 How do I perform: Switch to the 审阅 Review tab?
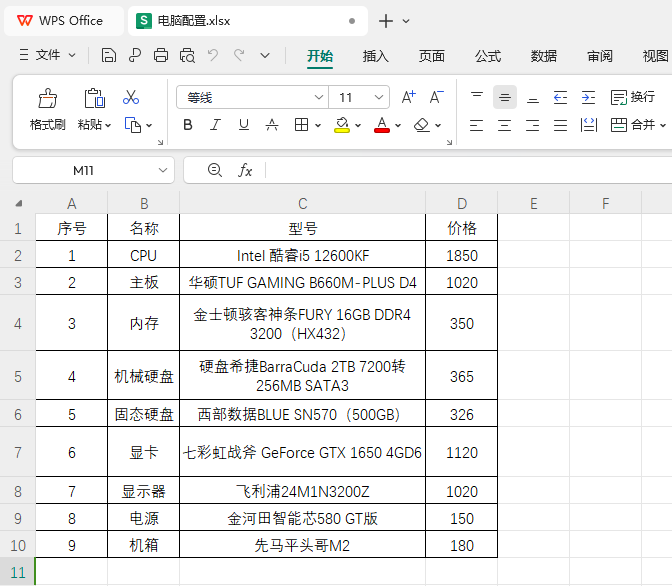[600, 56]
